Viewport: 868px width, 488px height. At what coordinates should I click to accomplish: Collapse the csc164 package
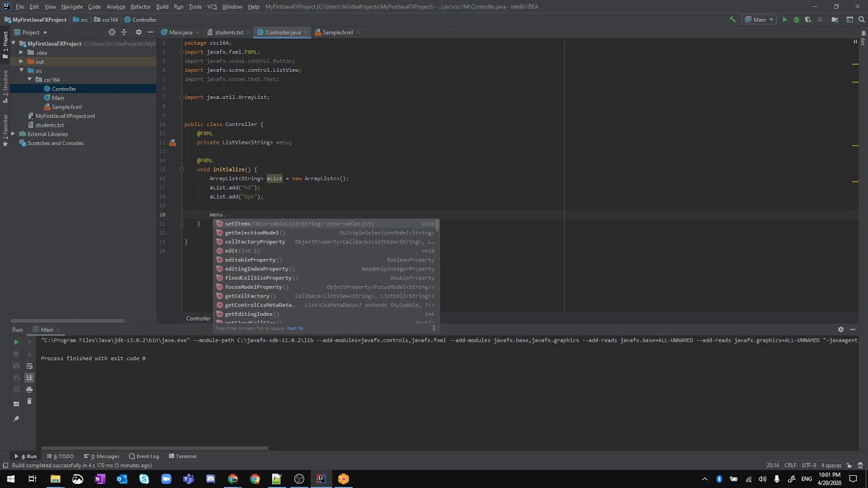(x=30, y=79)
